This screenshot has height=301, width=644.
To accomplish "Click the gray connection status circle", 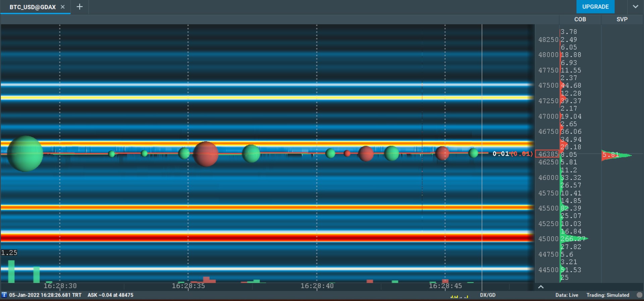I will (639, 295).
